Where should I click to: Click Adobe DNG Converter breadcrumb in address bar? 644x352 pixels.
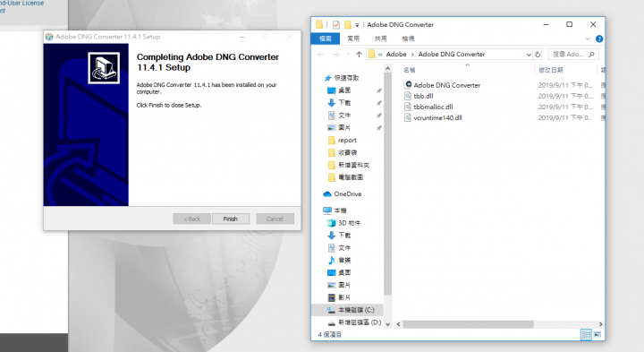[452, 55]
